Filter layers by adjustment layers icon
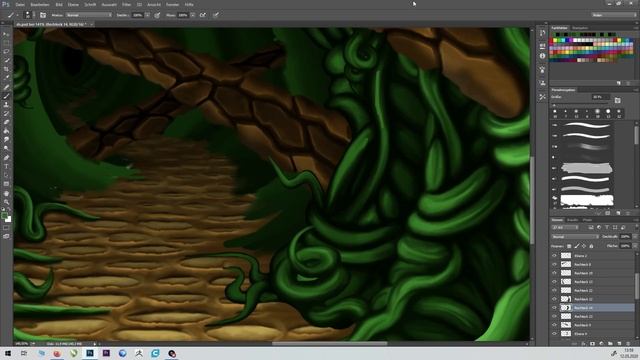This screenshot has width=640, height=360. pyautogui.click(x=599, y=227)
